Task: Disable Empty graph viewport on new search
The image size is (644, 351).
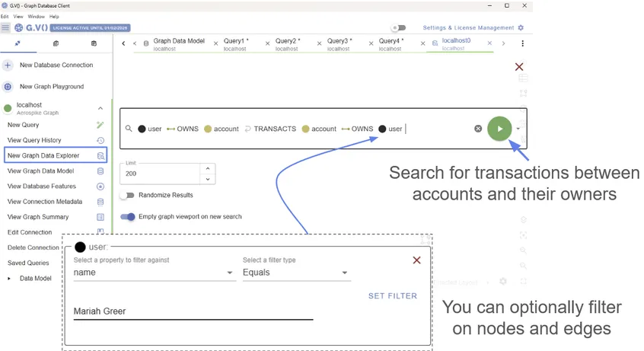Action: [127, 216]
